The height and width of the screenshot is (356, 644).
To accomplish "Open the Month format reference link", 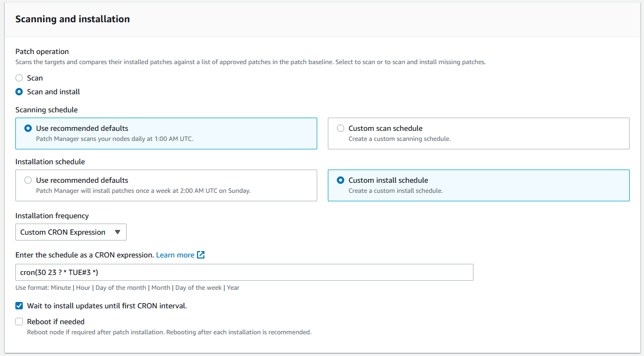I will [x=161, y=287].
